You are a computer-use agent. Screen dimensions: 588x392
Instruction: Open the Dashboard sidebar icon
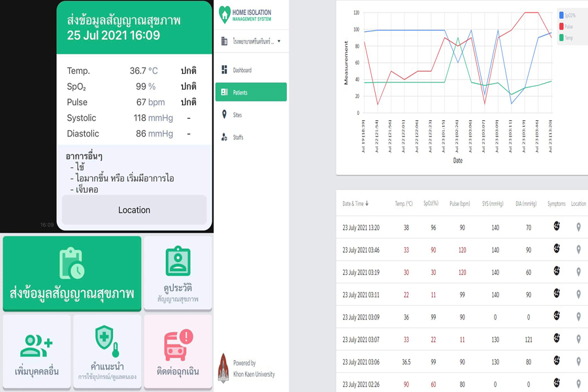click(x=225, y=70)
